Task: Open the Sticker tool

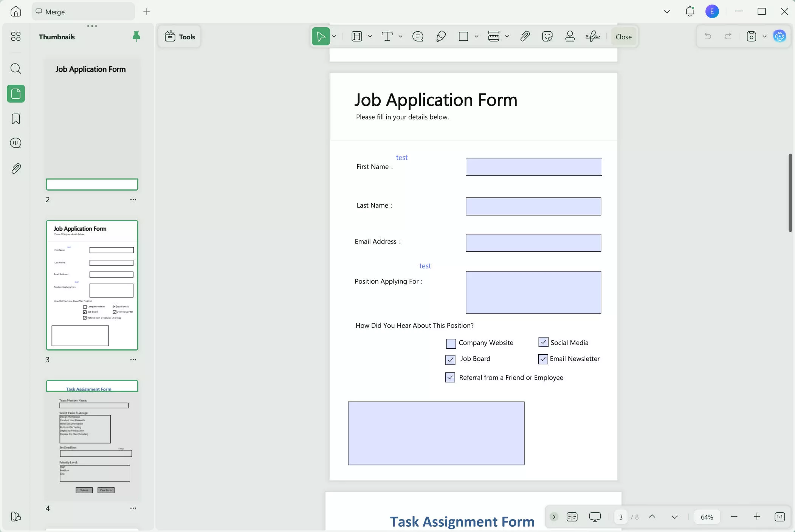Action: [547, 36]
